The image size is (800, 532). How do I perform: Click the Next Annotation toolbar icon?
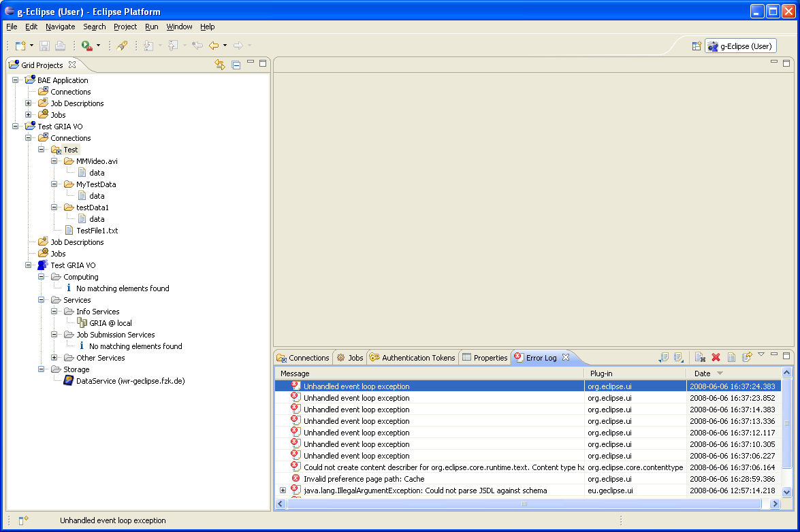coord(148,46)
